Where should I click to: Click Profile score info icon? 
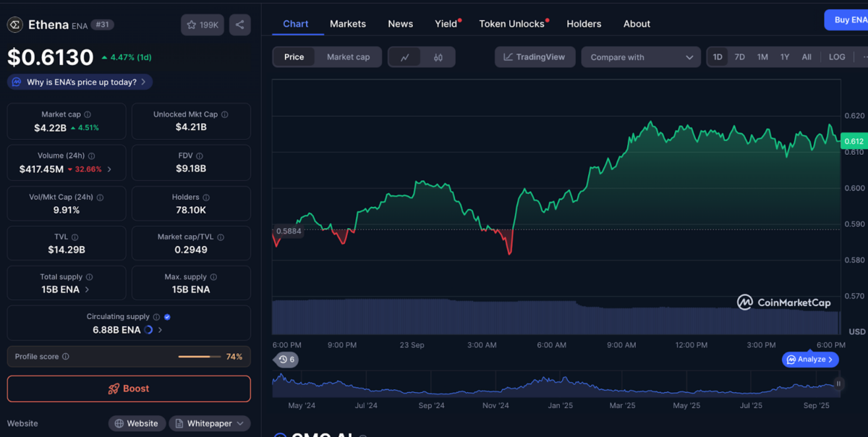66,356
